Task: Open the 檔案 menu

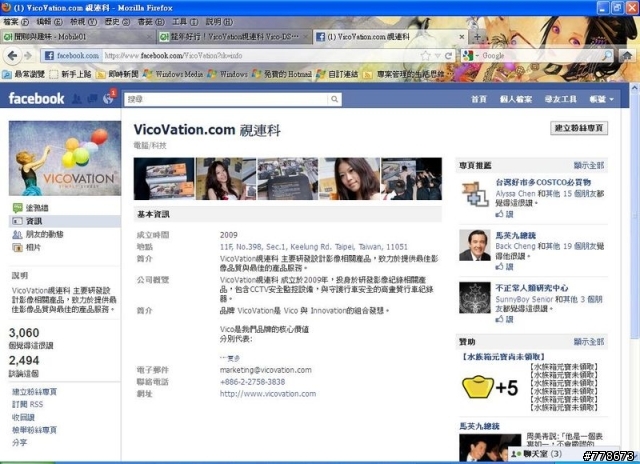Action: (16, 22)
